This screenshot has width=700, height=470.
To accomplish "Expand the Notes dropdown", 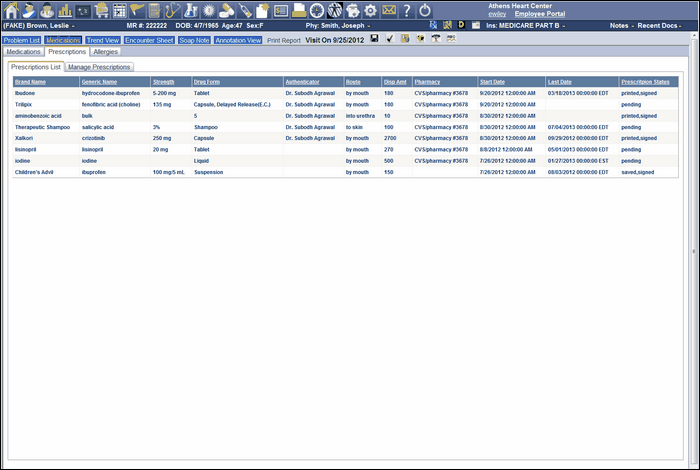I will pyautogui.click(x=620, y=25).
